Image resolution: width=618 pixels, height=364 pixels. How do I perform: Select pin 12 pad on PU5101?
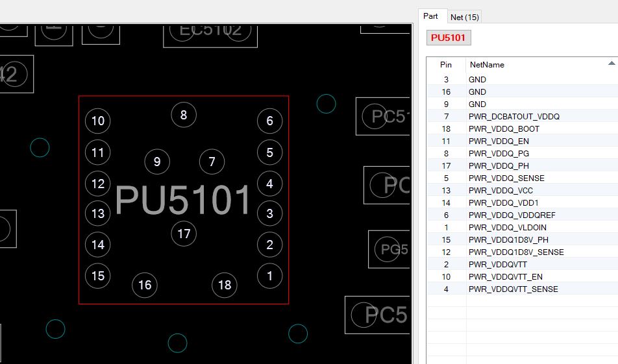98,184
